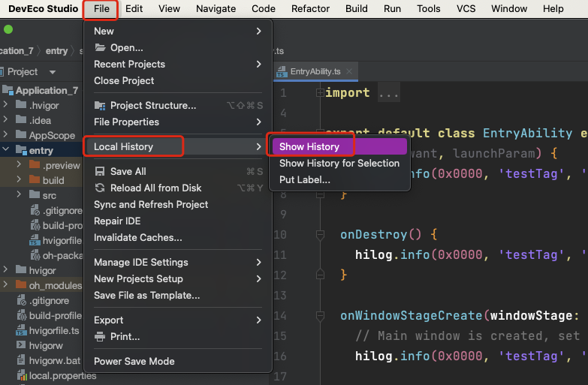
Task: Expand the src folder
Action: coord(19,194)
